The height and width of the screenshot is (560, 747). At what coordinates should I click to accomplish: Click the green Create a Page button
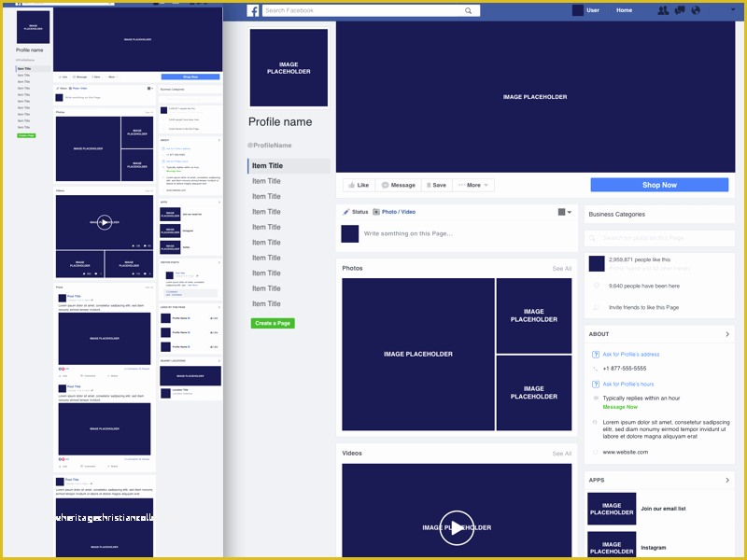point(273,323)
